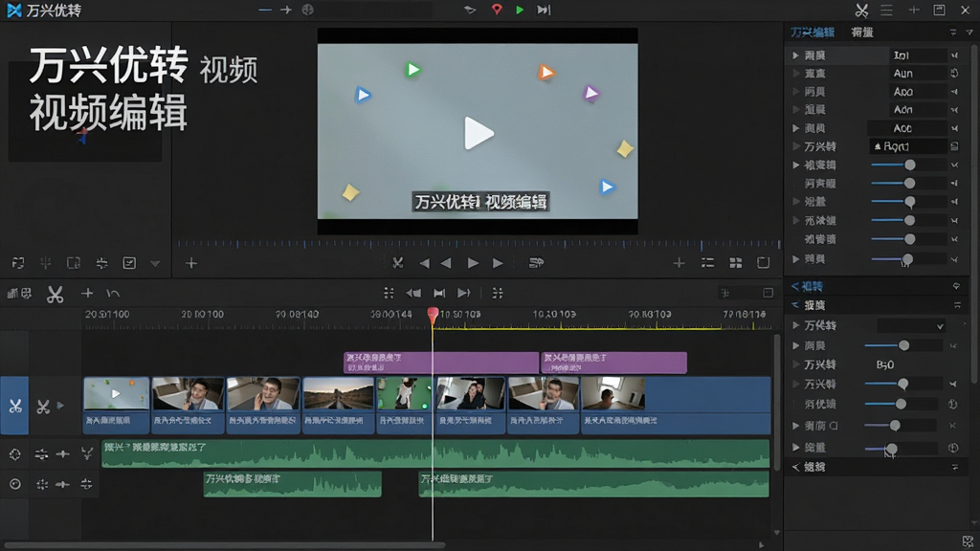Click the Y-shaped split icon on the first audio track

(x=87, y=453)
